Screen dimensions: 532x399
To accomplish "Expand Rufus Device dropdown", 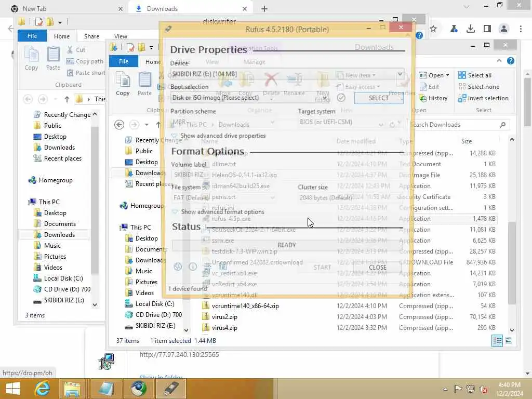I will click(400, 74).
